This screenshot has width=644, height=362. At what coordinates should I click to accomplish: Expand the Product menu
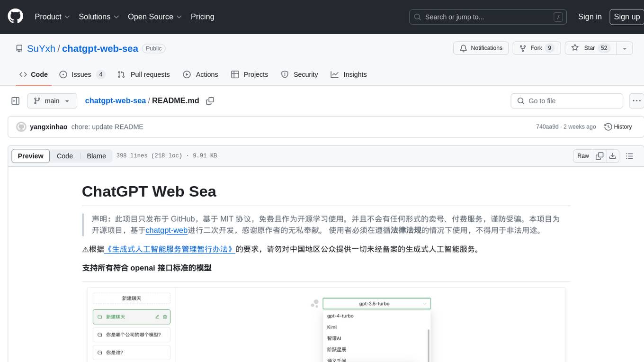pyautogui.click(x=52, y=17)
